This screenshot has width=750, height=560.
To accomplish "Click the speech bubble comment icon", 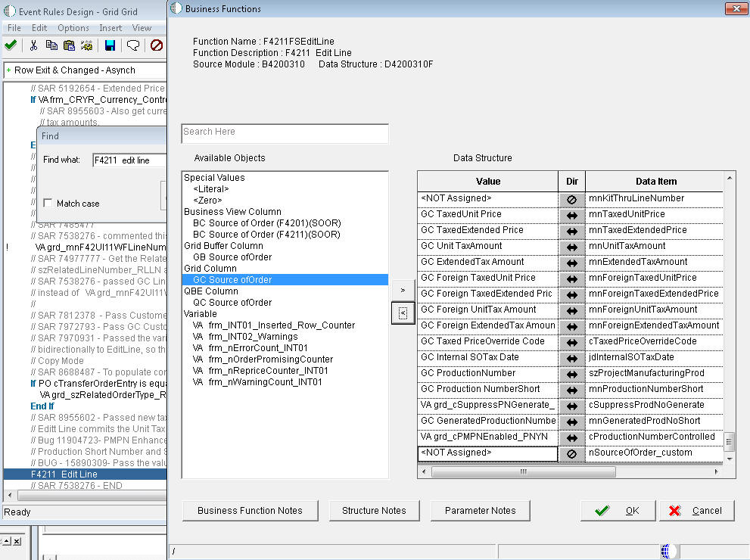I will (x=133, y=45).
